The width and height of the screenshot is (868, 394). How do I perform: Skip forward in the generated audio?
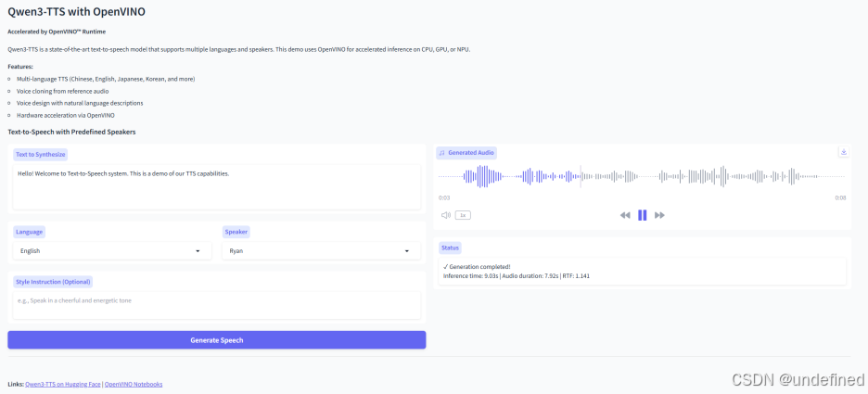[659, 215]
